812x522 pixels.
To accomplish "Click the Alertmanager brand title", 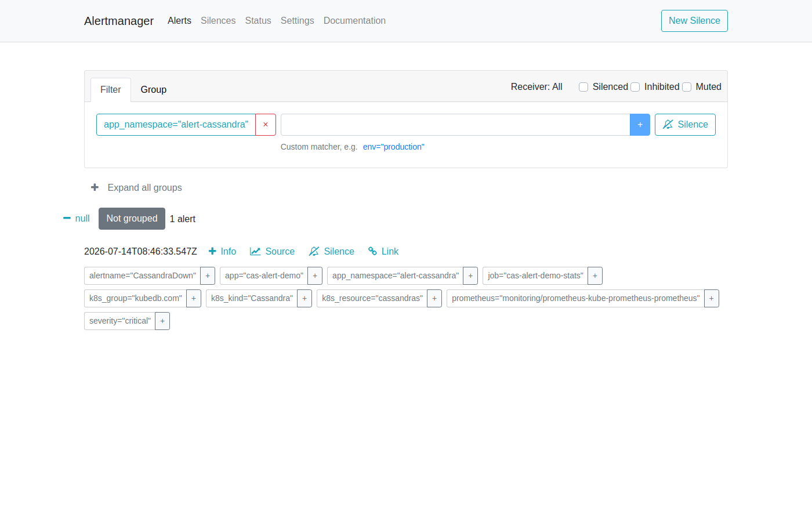I will tap(119, 21).
